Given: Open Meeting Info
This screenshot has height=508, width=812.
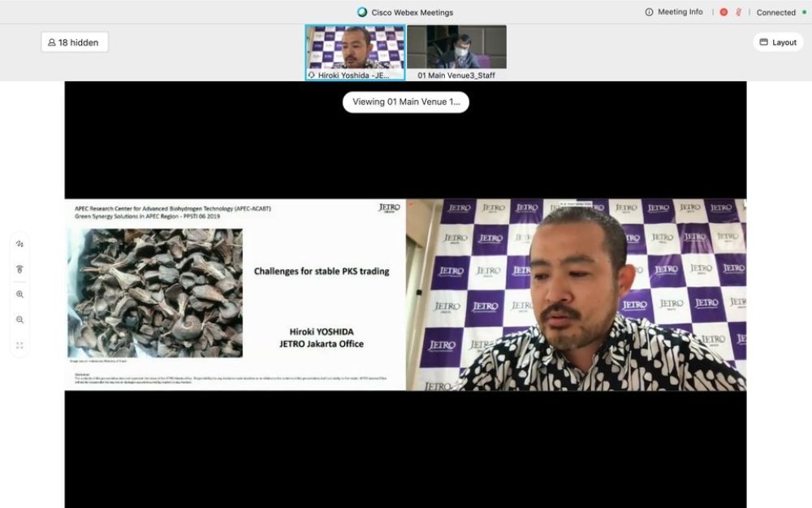Looking at the screenshot, I should 674,12.
